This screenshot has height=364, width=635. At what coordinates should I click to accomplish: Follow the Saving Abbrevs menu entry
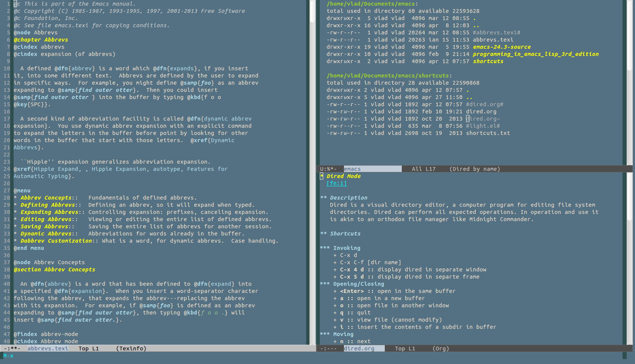(x=44, y=226)
